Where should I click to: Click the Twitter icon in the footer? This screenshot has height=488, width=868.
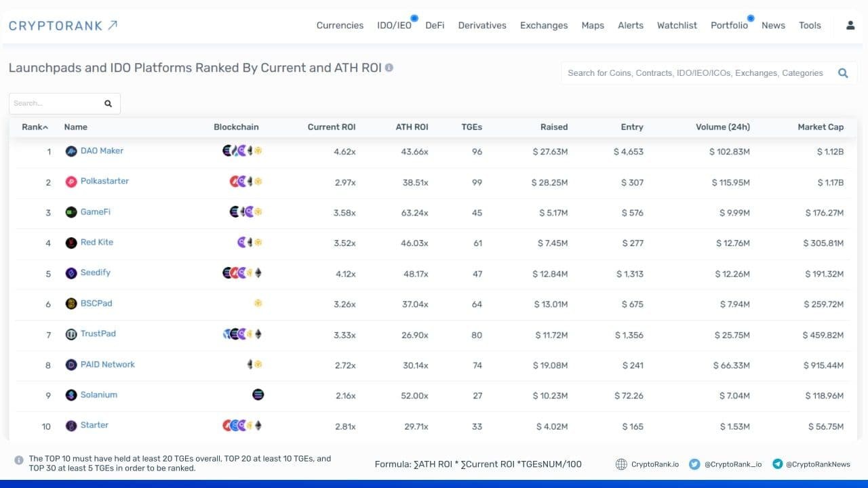click(694, 464)
